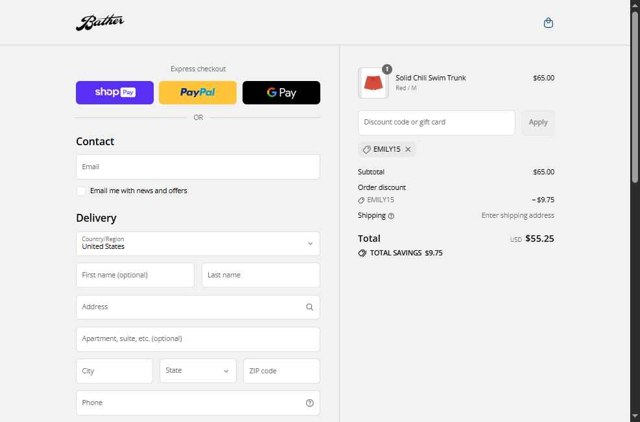Click the EMILY15 tag icon under Order discount
Image resolution: width=640 pixels, height=422 pixels.
click(x=361, y=200)
